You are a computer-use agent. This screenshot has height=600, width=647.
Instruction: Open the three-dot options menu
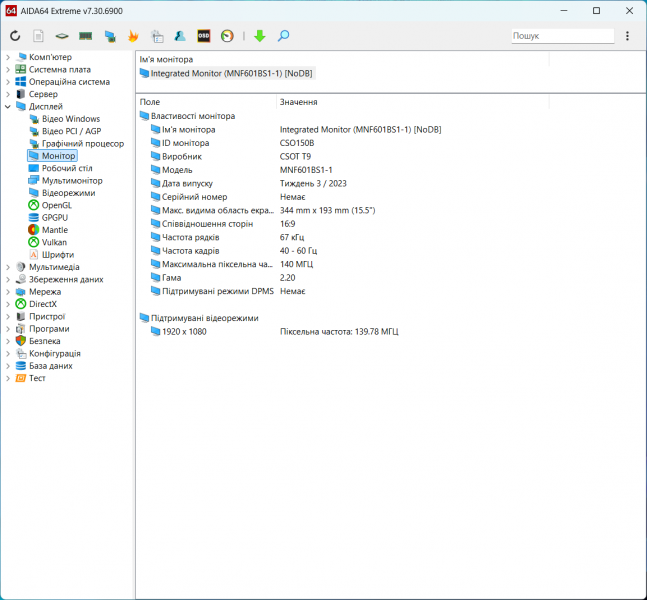point(627,36)
